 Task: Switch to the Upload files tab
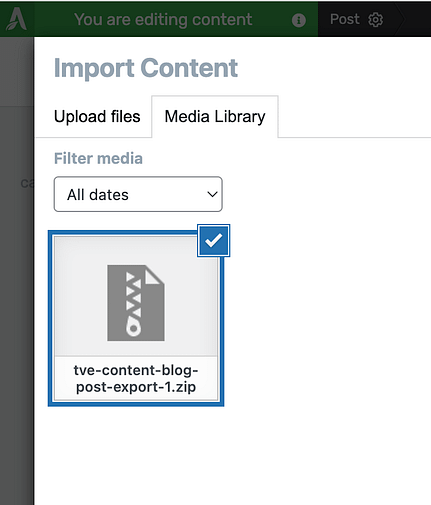click(x=97, y=116)
